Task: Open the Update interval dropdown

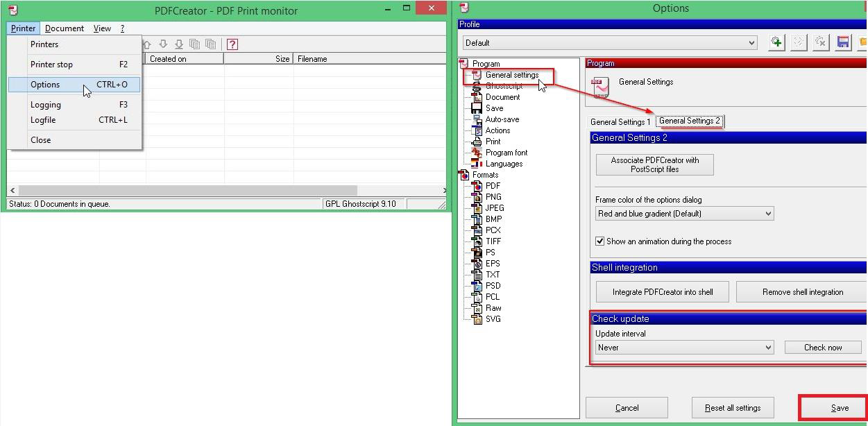Action: pos(684,348)
